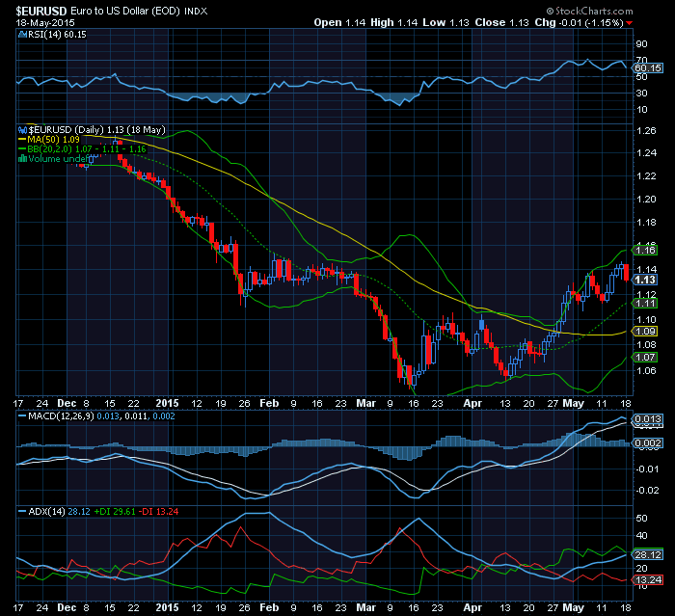Click the 1.09 MA(50) price tag
The width and height of the screenshot is (675, 616).
(x=646, y=332)
